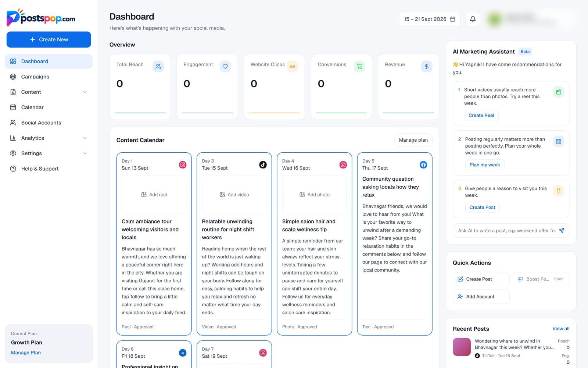Click Add reel placeholder on Day 1
This screenshot has width=588, height=368.
tap(154, 195)
